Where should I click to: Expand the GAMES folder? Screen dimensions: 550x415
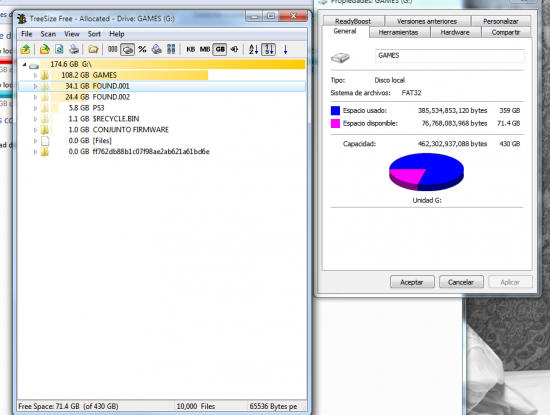pyautogui.click(x=35, y=75)
